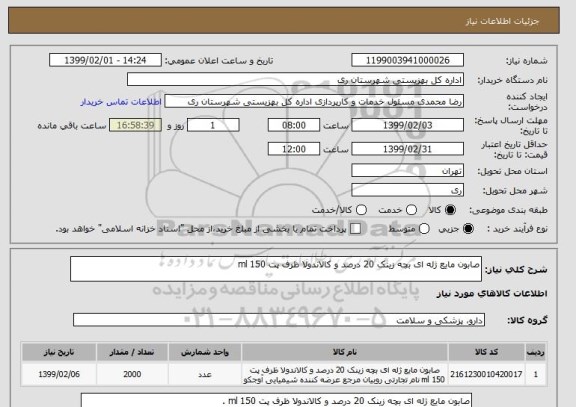Click the نوع فرآیند خرید label
The height and width of the screenshot is (407, 576).
click(x=517, y=229)
